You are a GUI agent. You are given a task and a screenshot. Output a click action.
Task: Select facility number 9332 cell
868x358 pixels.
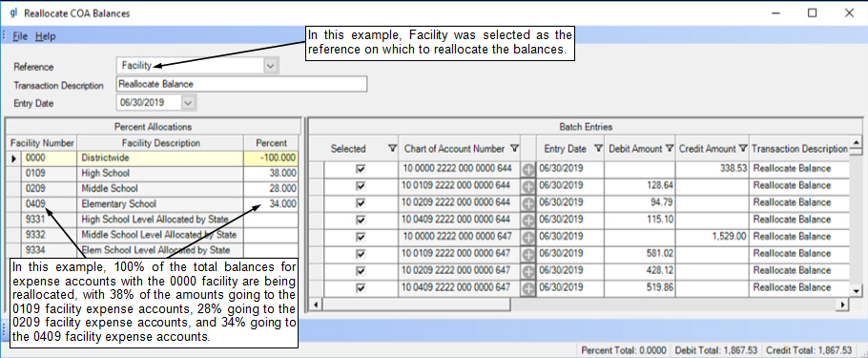click(x=50, y=235)
